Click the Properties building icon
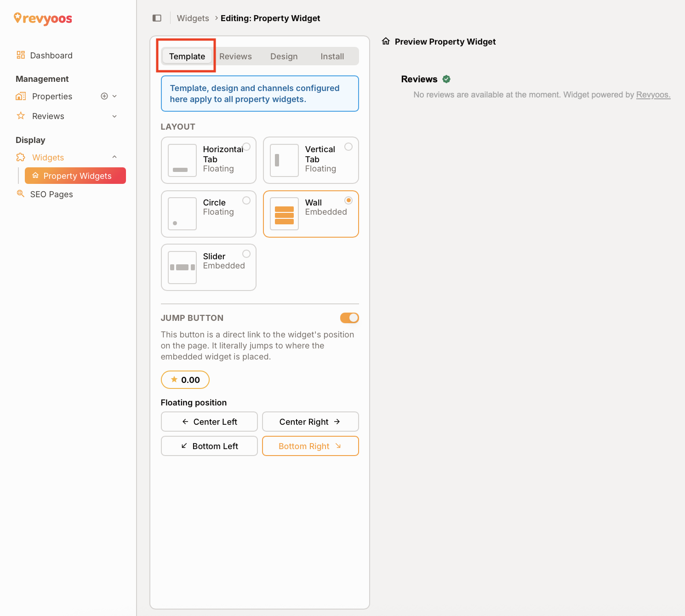The image size is (685, 616). [x=21, y=96]
